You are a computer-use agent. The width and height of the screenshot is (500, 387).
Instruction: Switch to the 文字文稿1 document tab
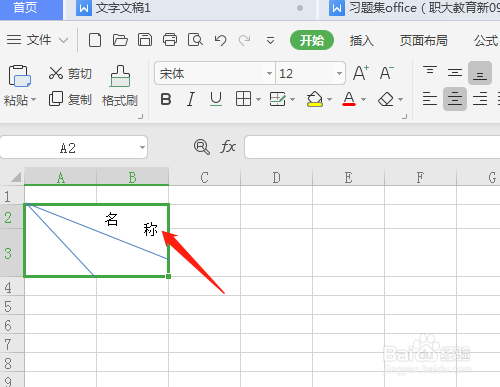pyautogui.click(x=190, y=9)
